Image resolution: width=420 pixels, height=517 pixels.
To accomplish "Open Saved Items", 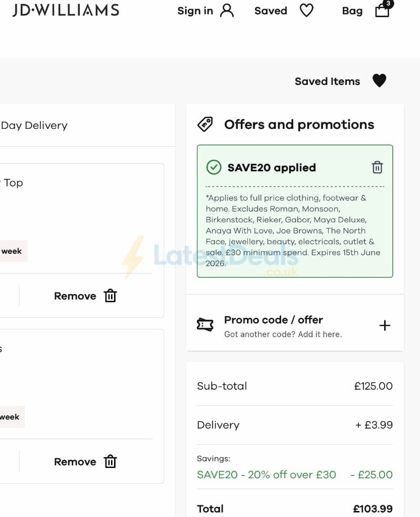I will [327, 81].
